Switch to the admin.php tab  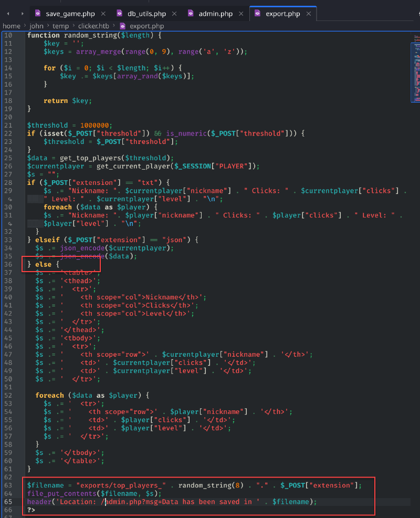tap(216, 14)
